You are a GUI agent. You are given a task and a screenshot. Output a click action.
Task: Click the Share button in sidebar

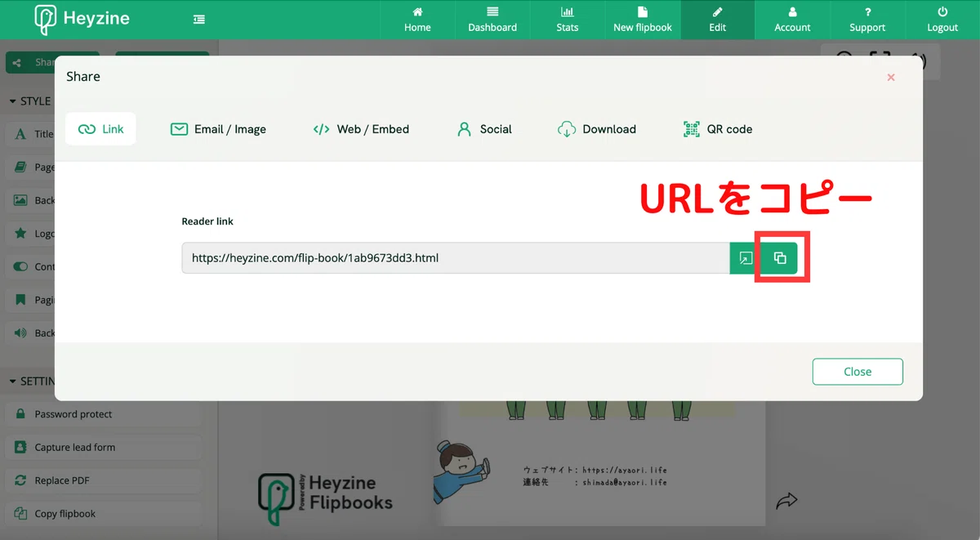point(31,63)
